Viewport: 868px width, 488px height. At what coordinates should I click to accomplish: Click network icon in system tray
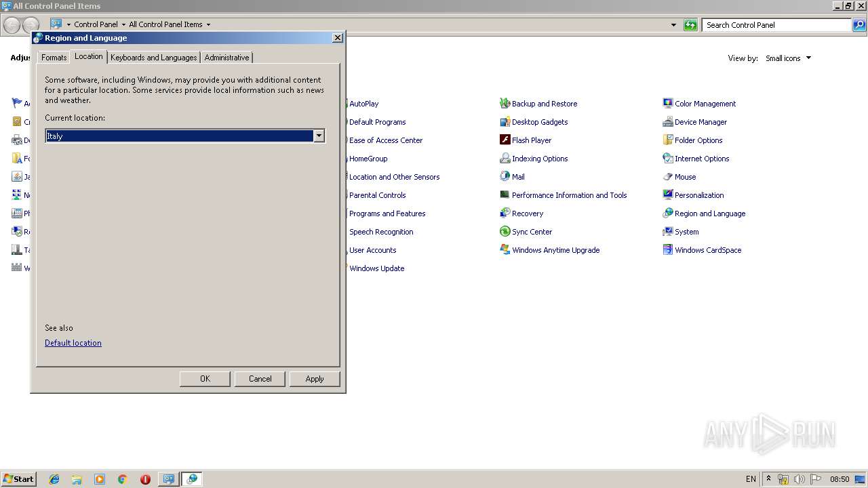point(783,479)
